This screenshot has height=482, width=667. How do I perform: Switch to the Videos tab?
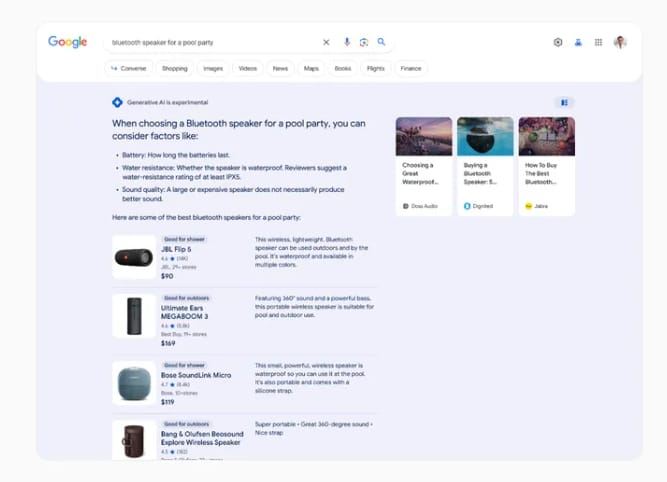pos(248,68)
